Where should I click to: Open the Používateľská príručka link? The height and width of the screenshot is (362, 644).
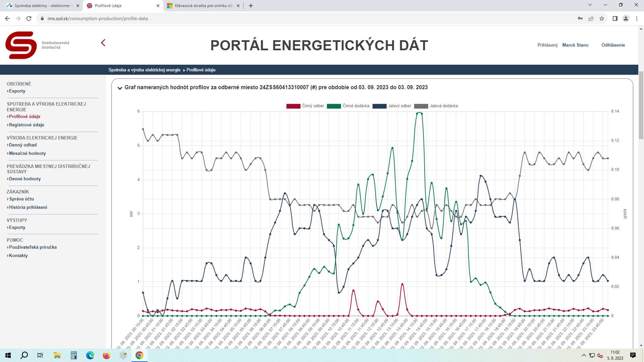pyautogui.click(x=33, y=247)
